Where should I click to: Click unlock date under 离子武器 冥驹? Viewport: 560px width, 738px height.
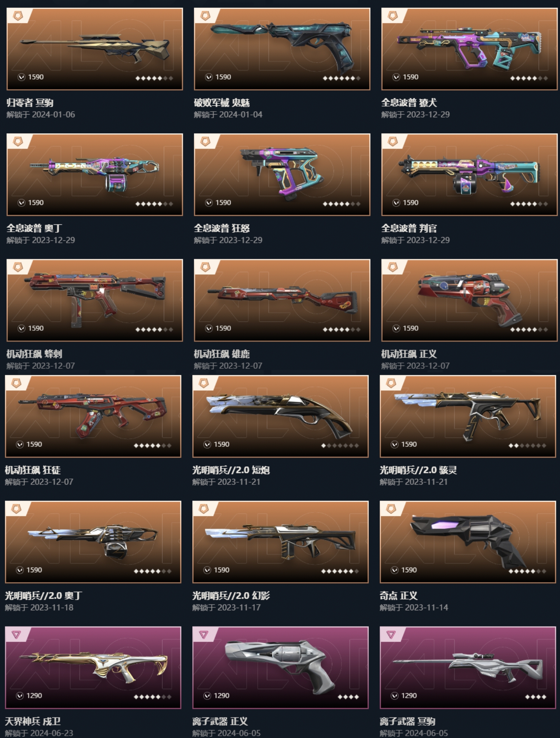[414, 733]
